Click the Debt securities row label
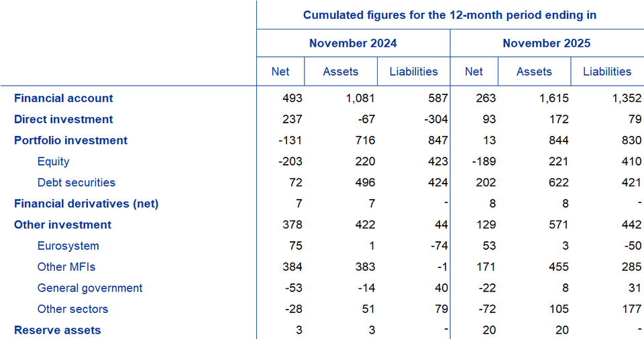The image size is (644, 339). pos(76,182)
